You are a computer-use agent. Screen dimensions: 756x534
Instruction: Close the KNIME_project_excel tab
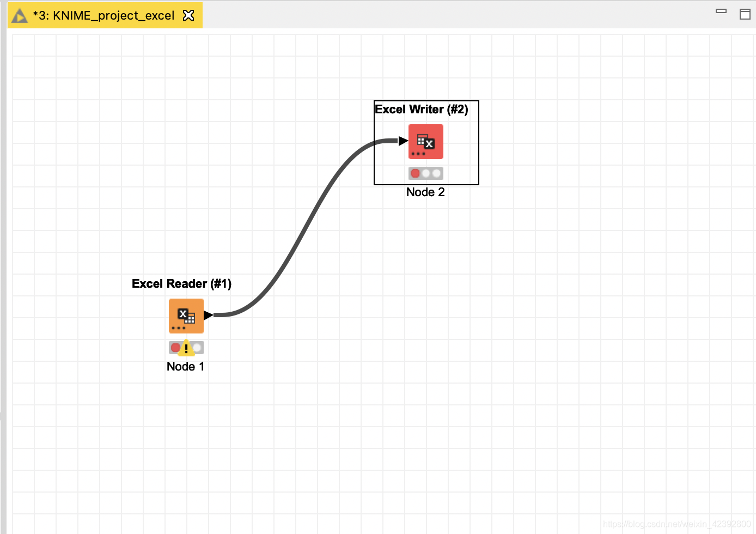pyautogui.click(x=188, y=15)
